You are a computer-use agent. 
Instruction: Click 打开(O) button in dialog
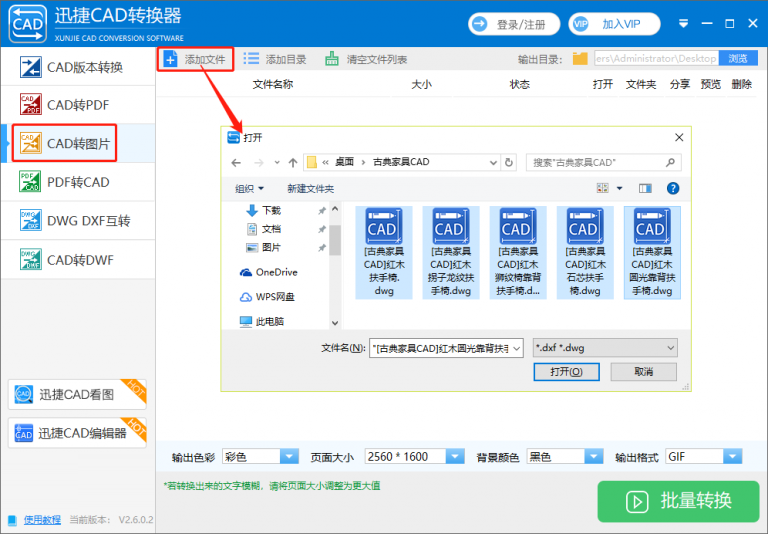pyautogui.click(x=566, y=372)
